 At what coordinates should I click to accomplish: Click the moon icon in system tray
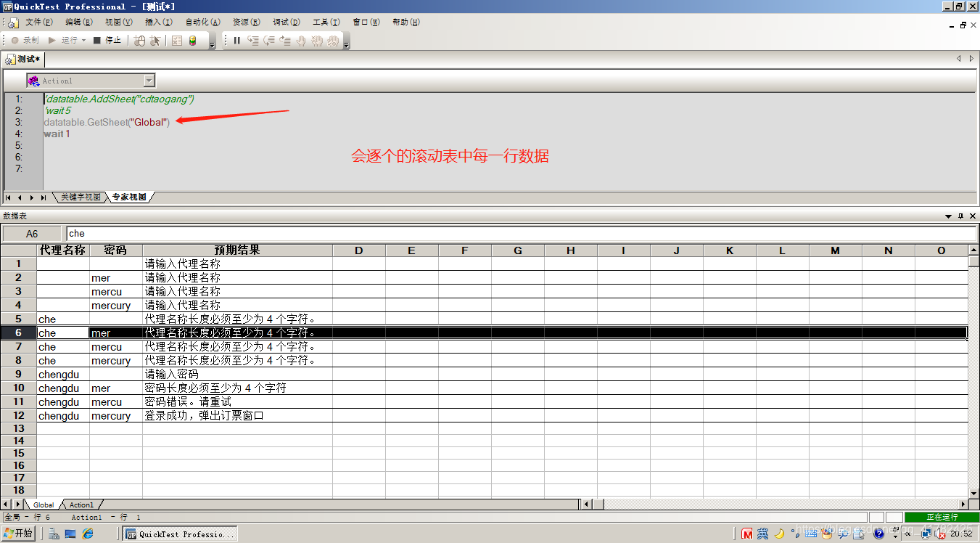click(779, 534)
